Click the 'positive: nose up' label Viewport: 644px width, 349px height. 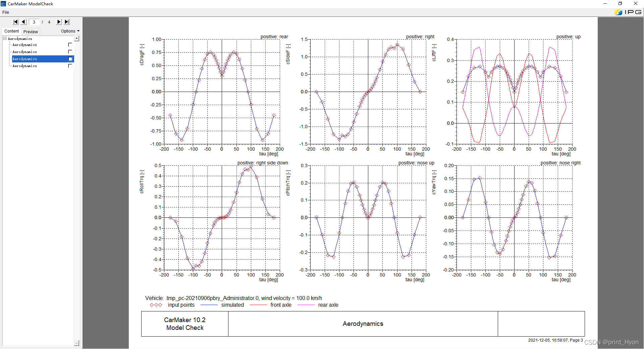pyautogui.click(x=416, y=163)
